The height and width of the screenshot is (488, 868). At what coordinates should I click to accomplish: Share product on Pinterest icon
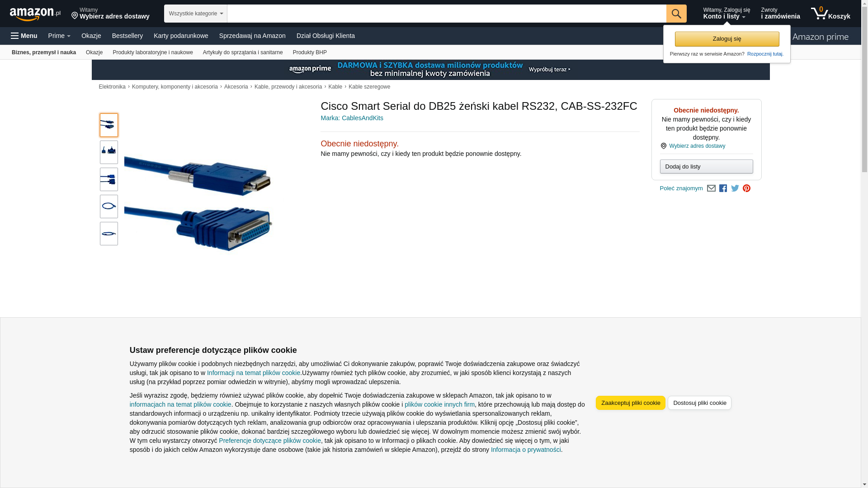(746, 188)
